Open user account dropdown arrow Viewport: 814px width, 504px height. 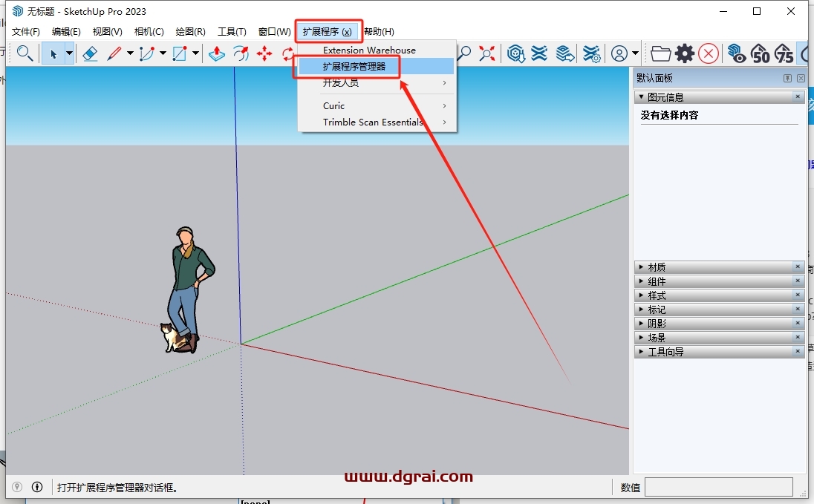[x=635, y=53]
